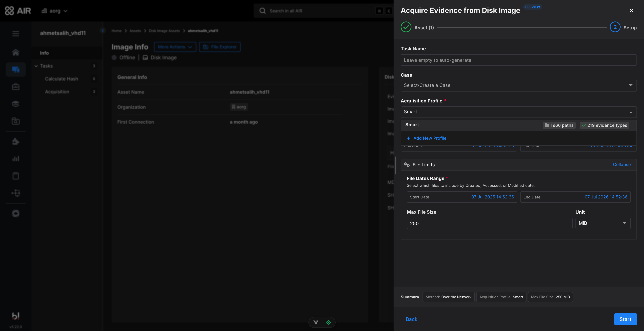Click the Task Name input field

click(518, 60)
